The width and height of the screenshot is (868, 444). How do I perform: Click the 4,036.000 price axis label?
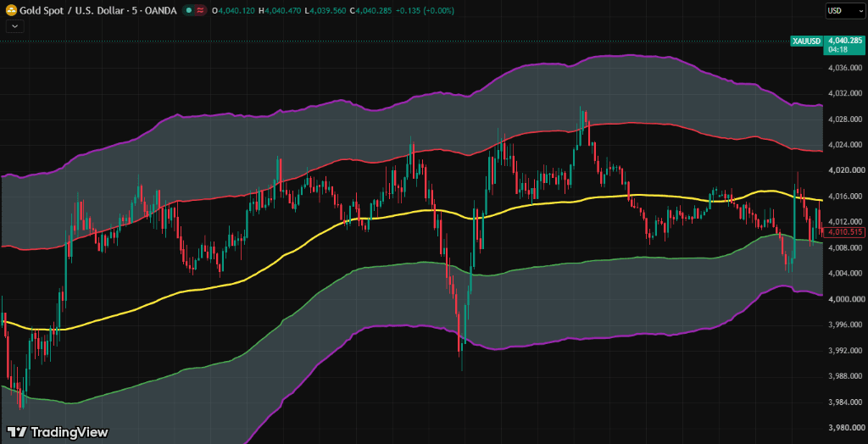pos(845,68)
